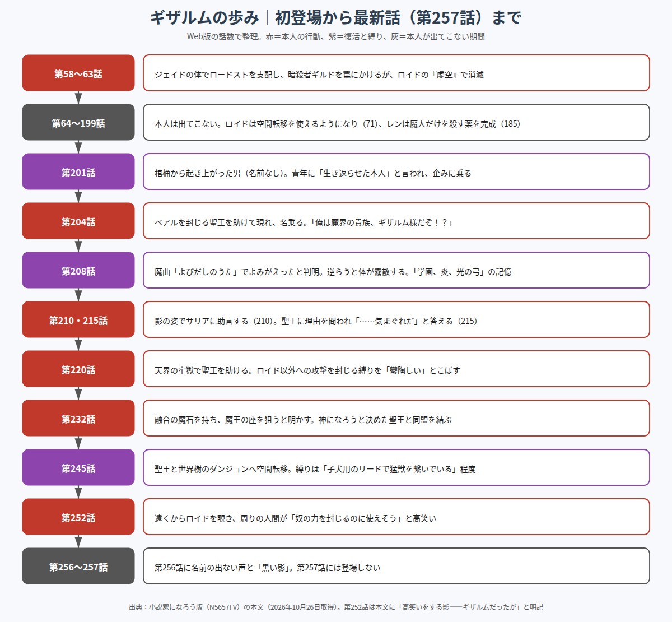
Task: Select the description starting "融合の魔石を持ち"
Action: pyautogui.click(x=396, y=418)
